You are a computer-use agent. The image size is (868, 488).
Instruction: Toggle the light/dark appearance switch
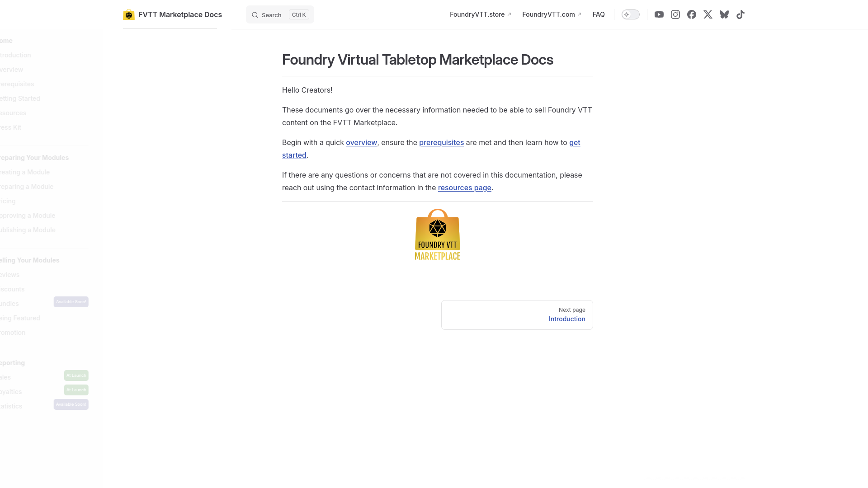(631, 14)
